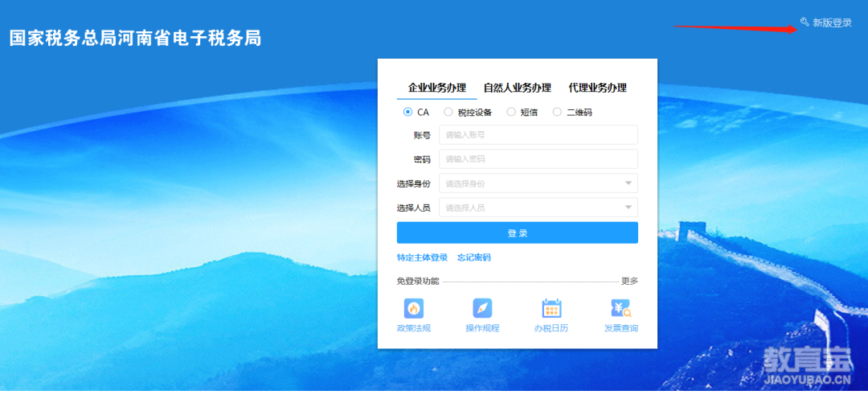
Task: Click the 发票查询 text label
Action: tap(621, 328)
